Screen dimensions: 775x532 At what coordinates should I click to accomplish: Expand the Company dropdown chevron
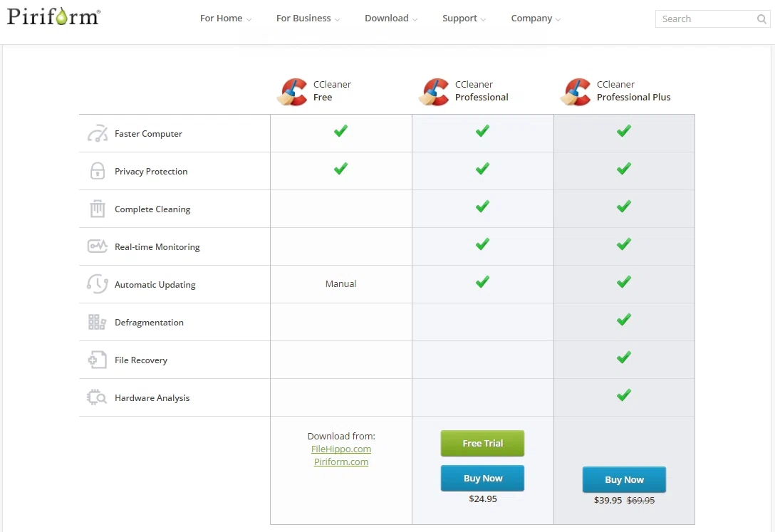click(x=558, y=20)
